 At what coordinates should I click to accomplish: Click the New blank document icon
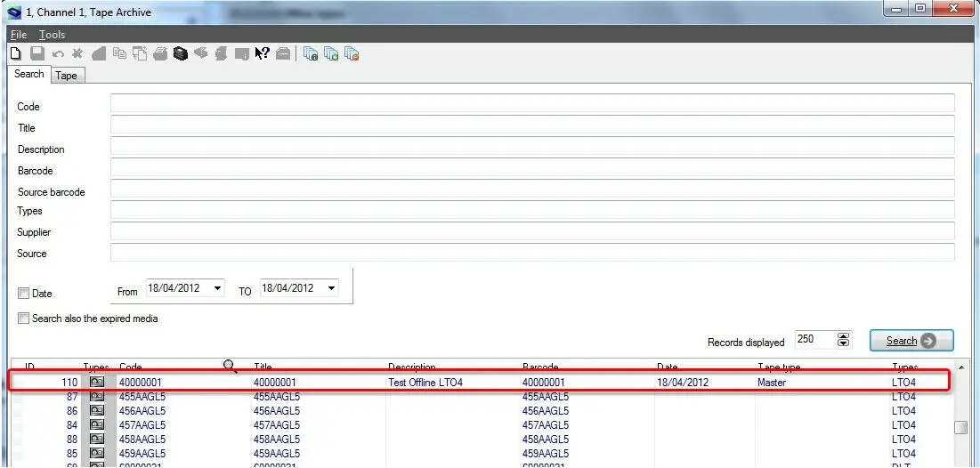[x=16, y=54]
